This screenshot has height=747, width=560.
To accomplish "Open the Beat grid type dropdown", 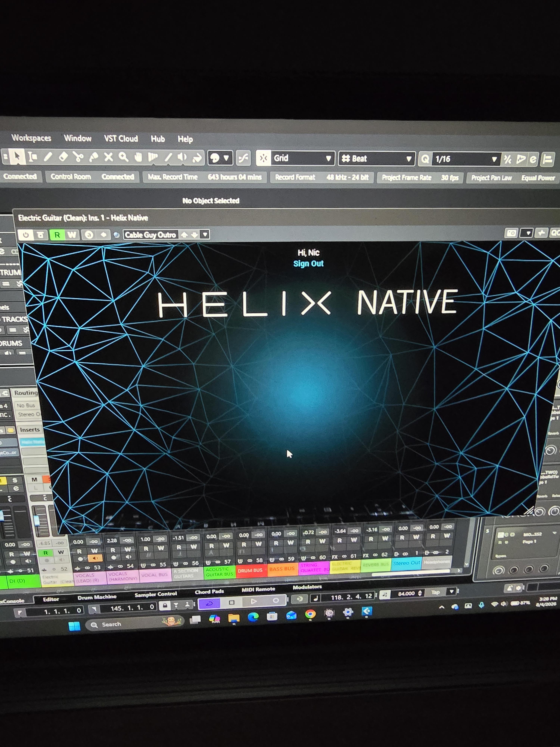I will click(377, 158).
